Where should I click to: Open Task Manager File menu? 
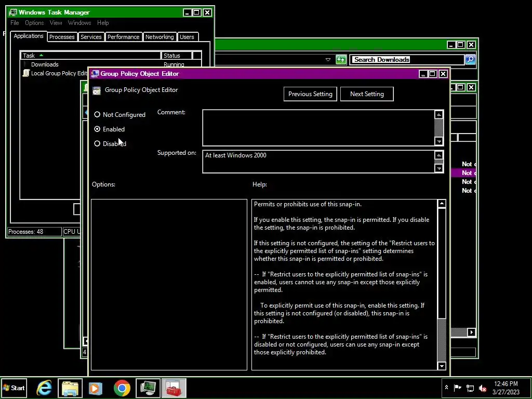pos(15,23)
